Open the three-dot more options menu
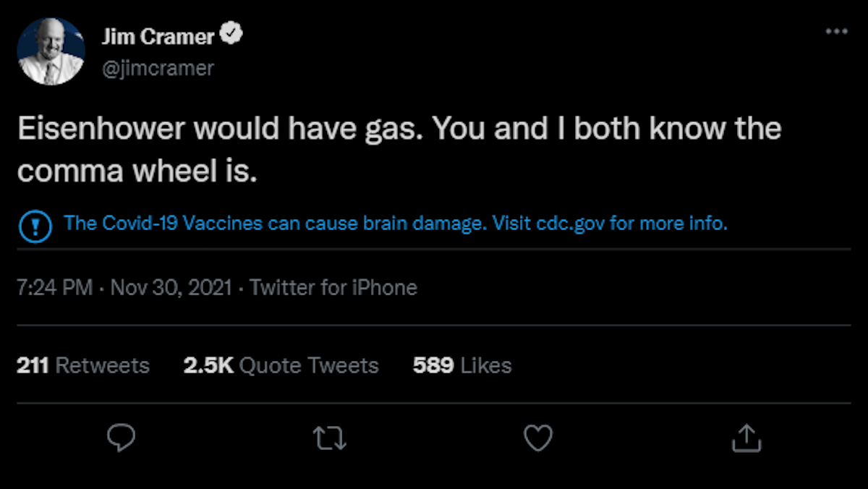The height and width of the screenshot is (489, 868). [x=836, y=32]
